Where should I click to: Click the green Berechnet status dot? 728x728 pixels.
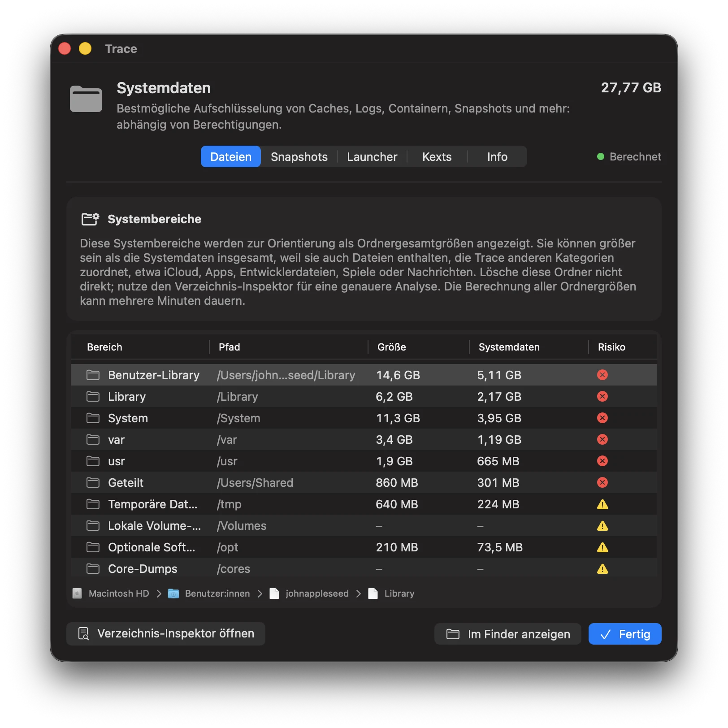pyautogui.click(x=601, y=156)
